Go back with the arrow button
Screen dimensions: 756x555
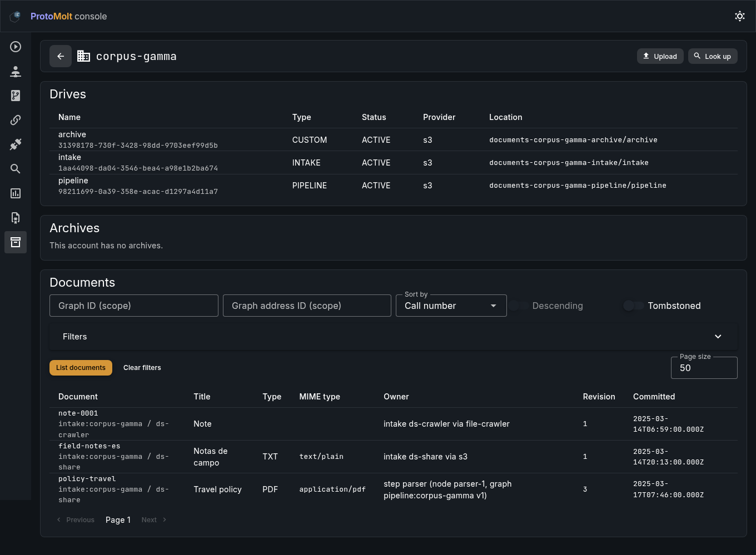[61, 56]
